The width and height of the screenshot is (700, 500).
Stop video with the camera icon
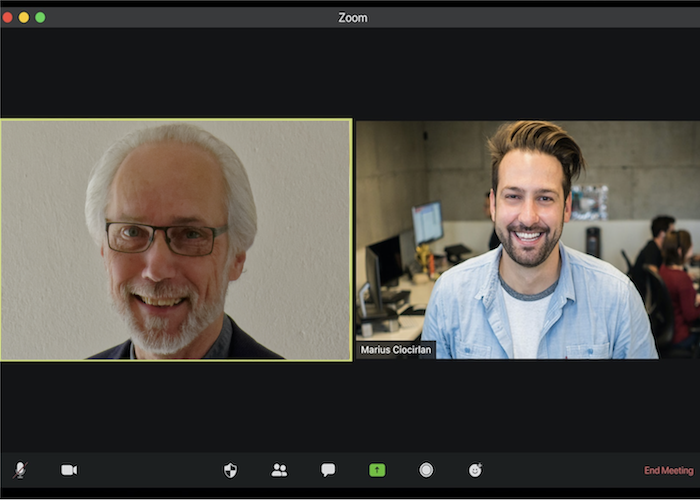coord(69,470)
